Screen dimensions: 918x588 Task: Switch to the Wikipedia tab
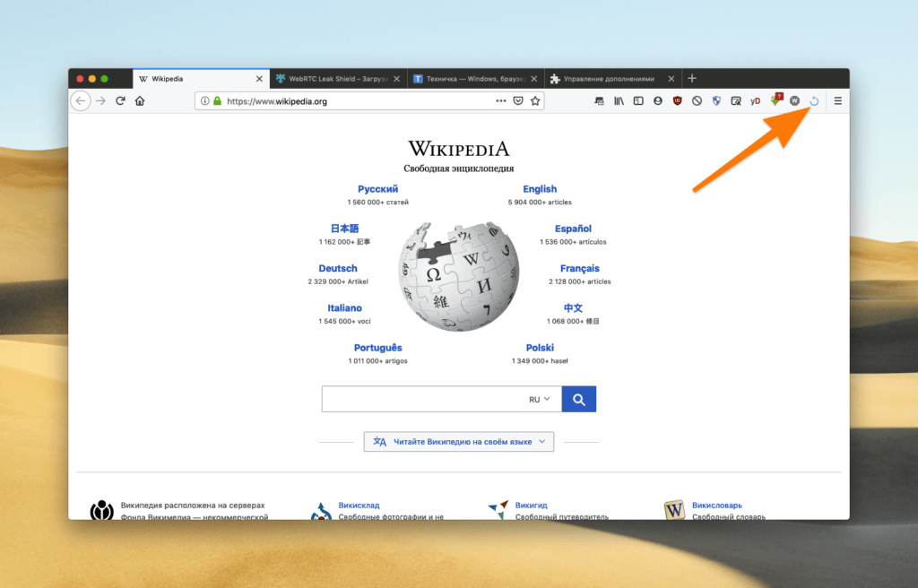tap(202, 79)
